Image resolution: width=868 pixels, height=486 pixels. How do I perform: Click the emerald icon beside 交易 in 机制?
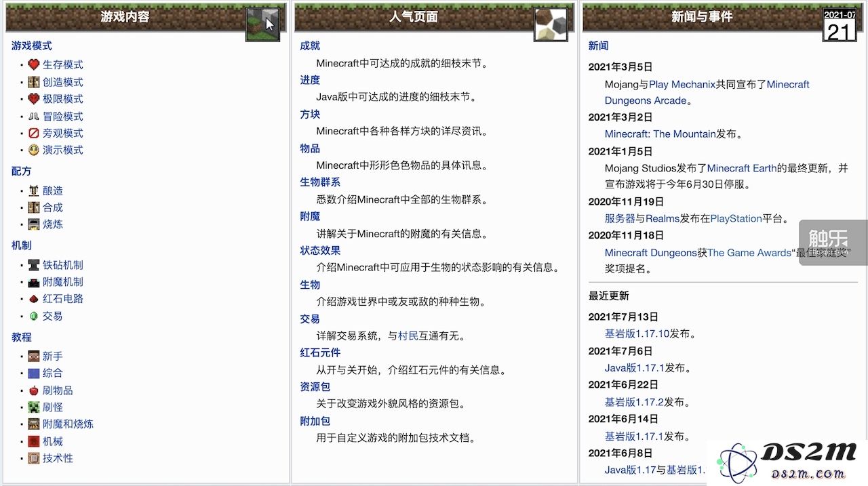pos(34,316)
